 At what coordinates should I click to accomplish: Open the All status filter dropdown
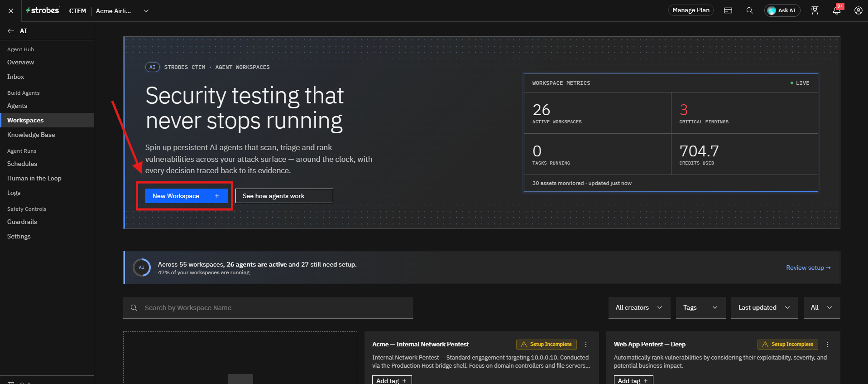(822, 308)
